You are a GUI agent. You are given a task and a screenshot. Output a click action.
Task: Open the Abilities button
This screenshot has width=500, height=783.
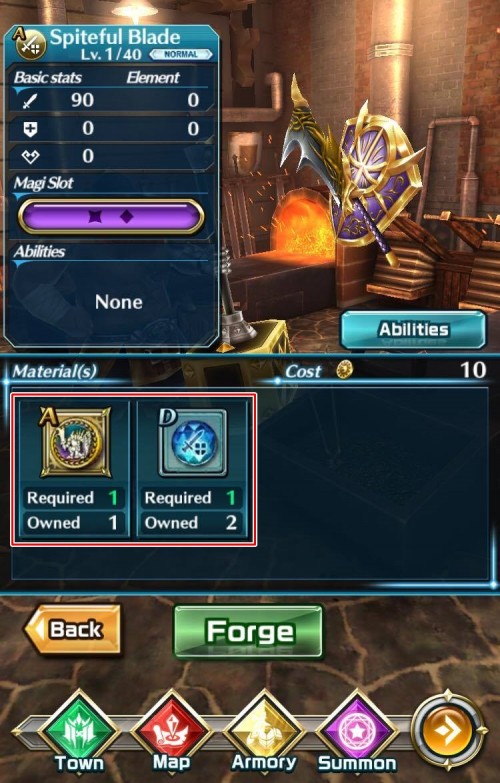[x=413, y=330]
